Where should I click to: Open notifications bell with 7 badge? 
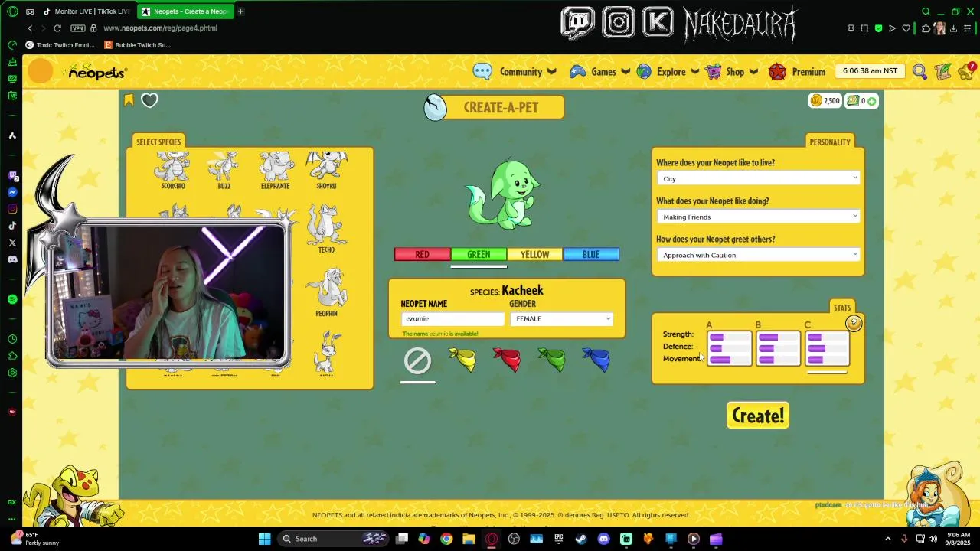(967, 71)
